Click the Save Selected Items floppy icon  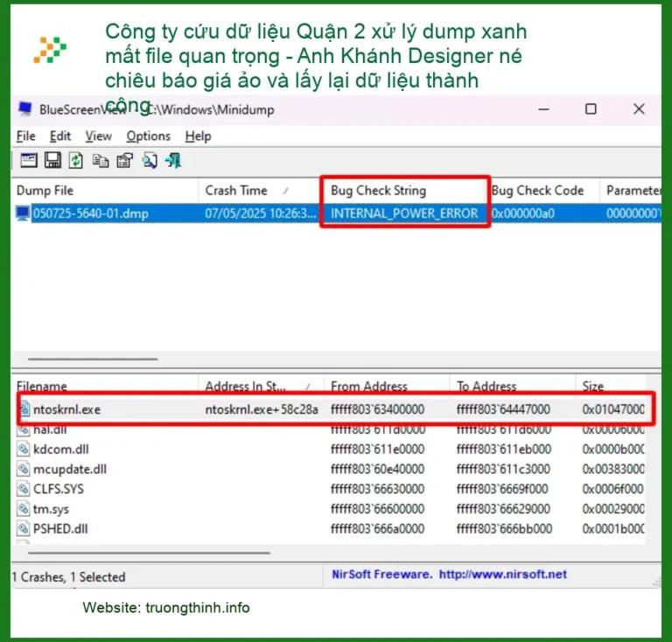click(52, 161)
